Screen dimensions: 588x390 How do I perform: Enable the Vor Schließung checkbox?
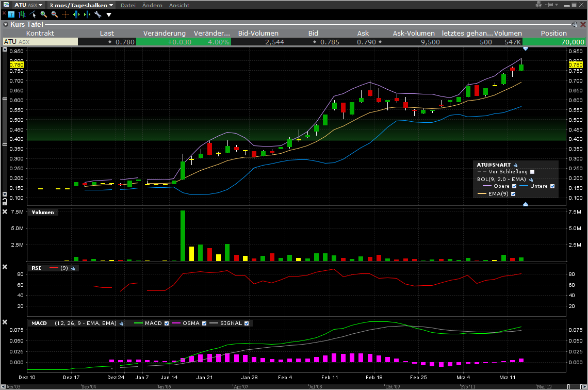[532, 172]
